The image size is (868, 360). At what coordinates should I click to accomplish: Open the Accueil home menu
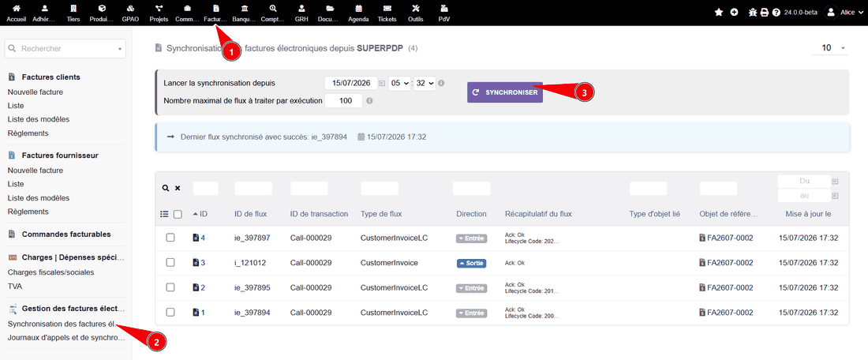point(16,13)
